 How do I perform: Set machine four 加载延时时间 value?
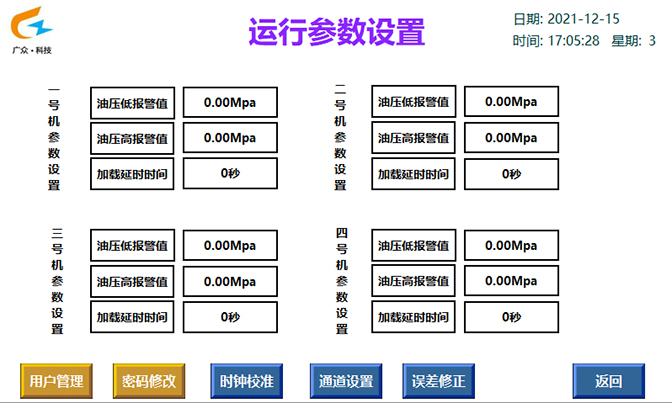pyautogui.click(x=510, y=317)
